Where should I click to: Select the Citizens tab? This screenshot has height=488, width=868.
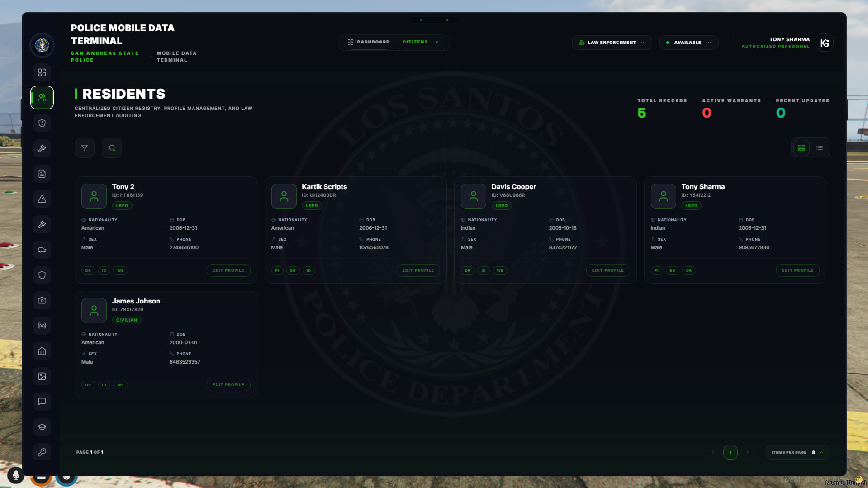pos(415,42)
